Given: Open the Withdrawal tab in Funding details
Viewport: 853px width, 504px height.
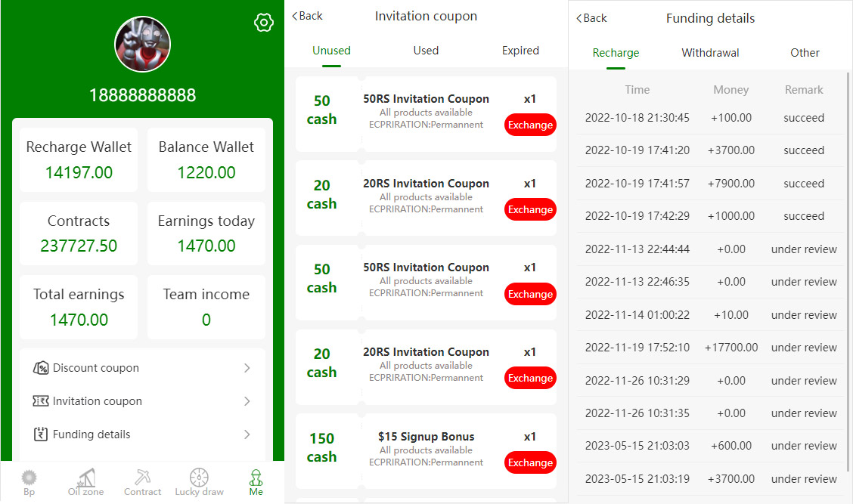Looking at the screenshot, I should tap(710, 53).
